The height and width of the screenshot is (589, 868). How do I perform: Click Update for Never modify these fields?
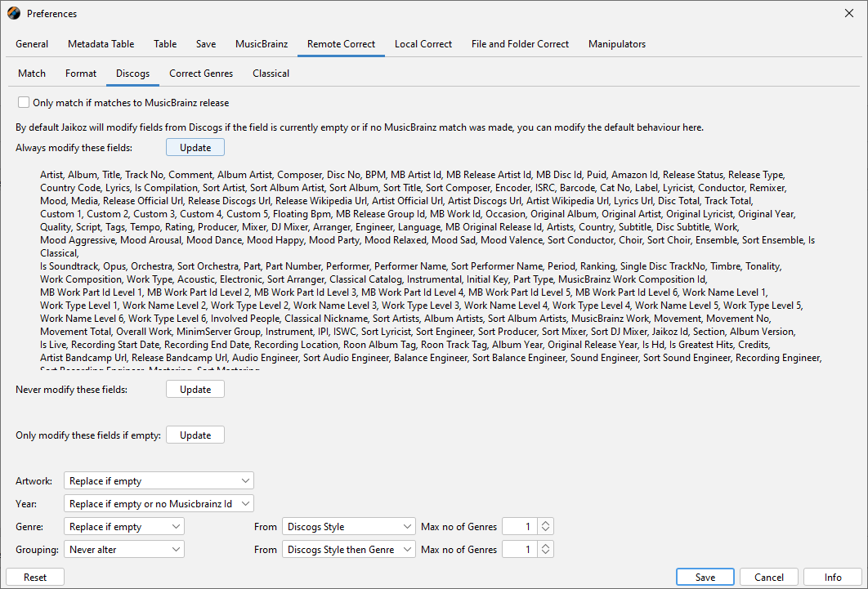click(195, 390)
